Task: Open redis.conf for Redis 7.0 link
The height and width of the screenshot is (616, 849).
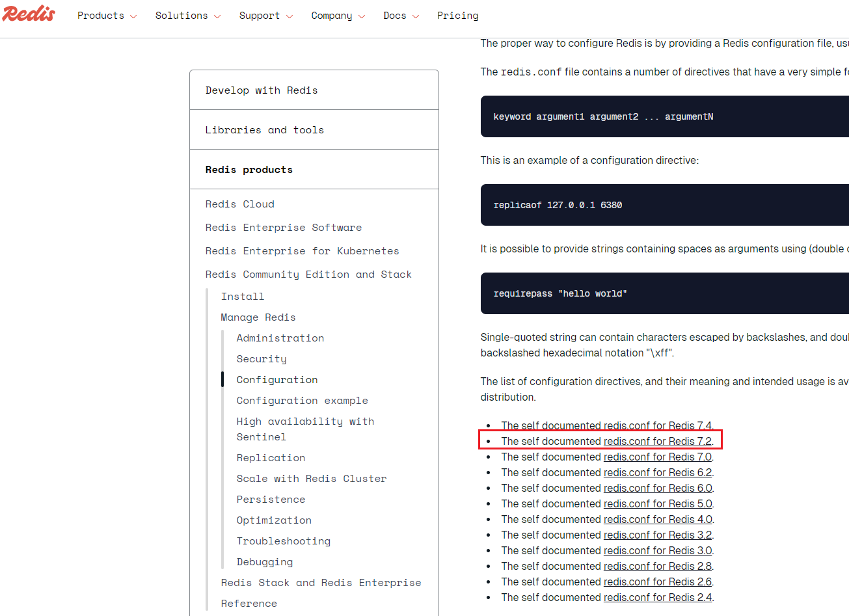Action: pyautogui.click(x=658, y=457)
